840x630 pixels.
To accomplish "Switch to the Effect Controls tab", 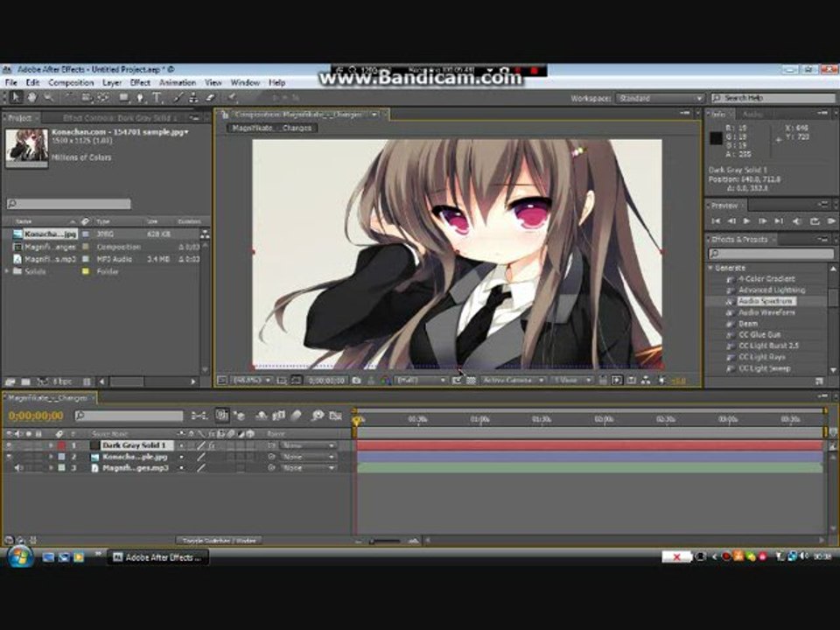I will [x=120, y=118].
